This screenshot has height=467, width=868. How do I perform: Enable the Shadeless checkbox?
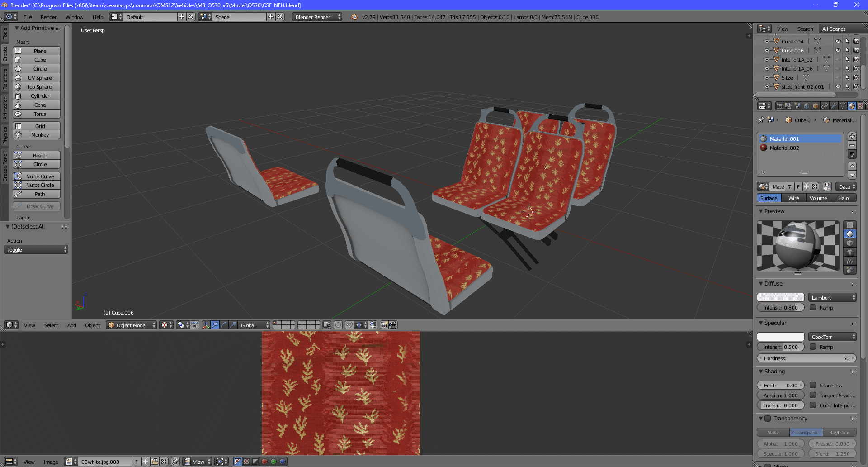pyautogui.click(x=813, y=386)
